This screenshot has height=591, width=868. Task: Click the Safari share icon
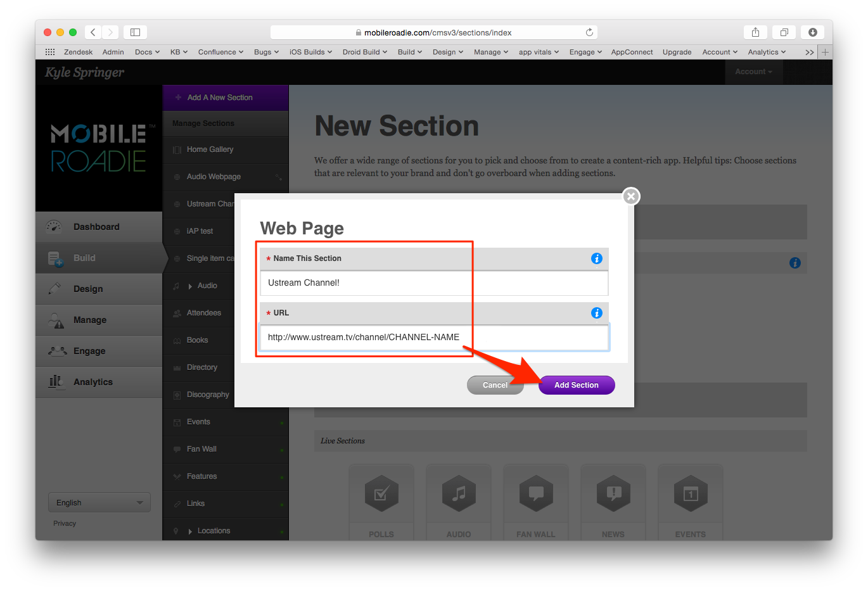(x=755, y=32)
